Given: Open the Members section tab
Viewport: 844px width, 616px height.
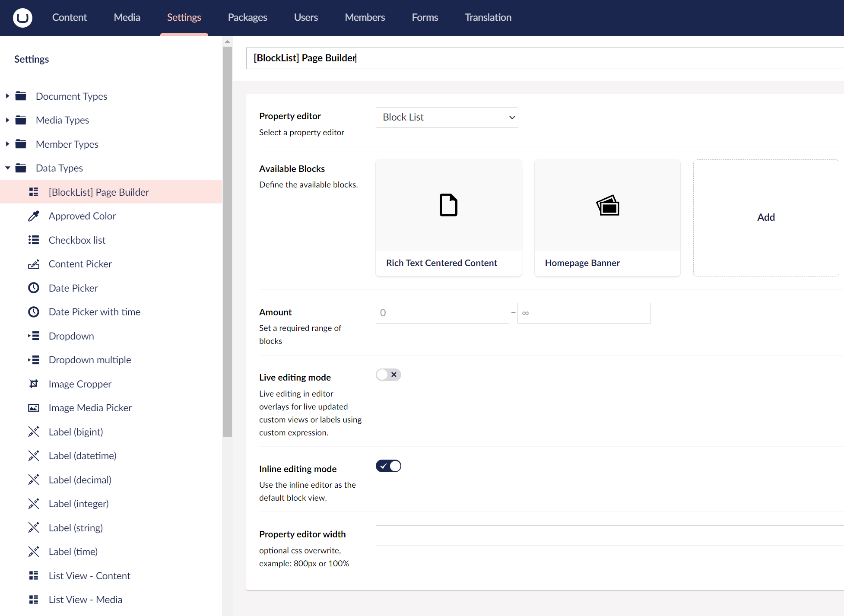Looking at the screenshot, I should (x=365, y=17).
